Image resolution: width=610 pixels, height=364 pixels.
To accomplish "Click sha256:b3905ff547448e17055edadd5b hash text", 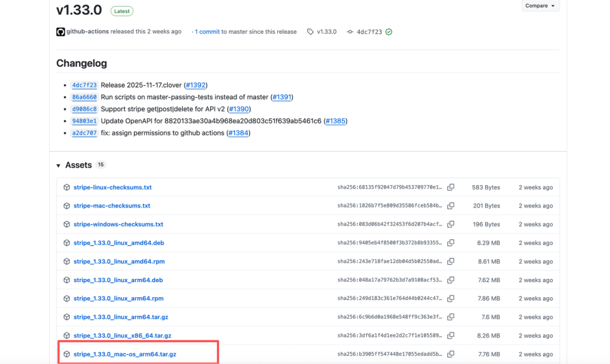I will point(390,354).
